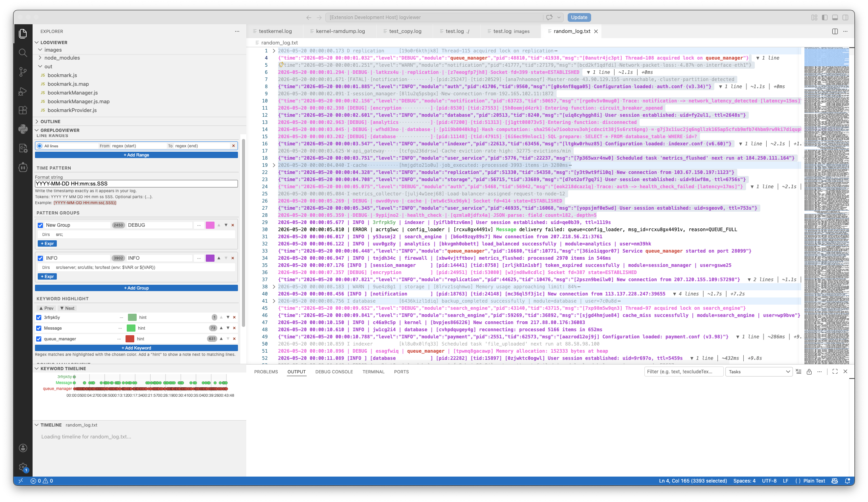The height and width of the screenshot is (502, 868).
Task: Click the Add Range button
Action: (x=136, y=155)
